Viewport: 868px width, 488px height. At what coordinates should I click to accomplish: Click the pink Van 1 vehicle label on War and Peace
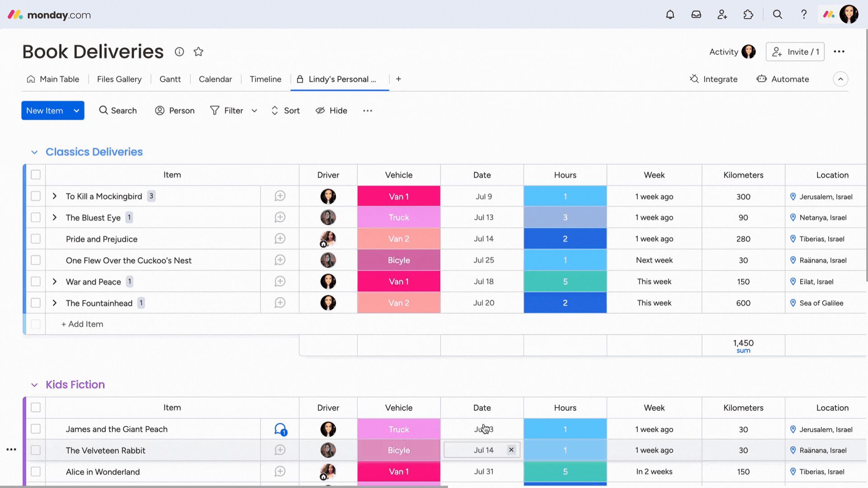(398, 281)
